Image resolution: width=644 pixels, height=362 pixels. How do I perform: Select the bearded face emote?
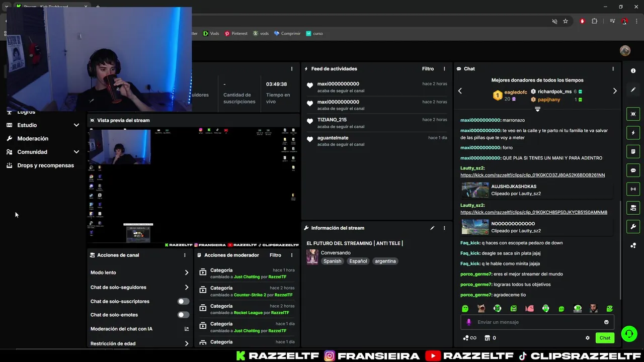point(594,308)
